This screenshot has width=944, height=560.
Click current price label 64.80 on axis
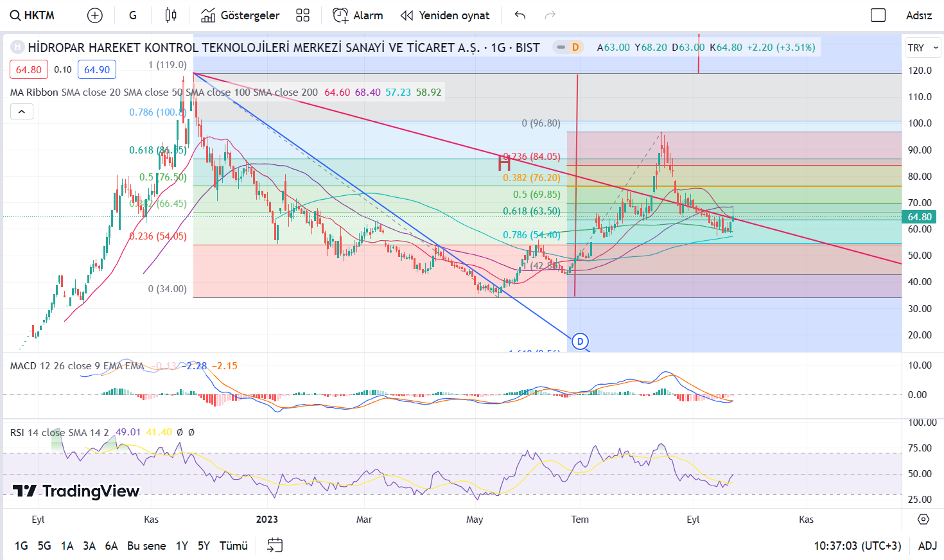tap(920, 217)
